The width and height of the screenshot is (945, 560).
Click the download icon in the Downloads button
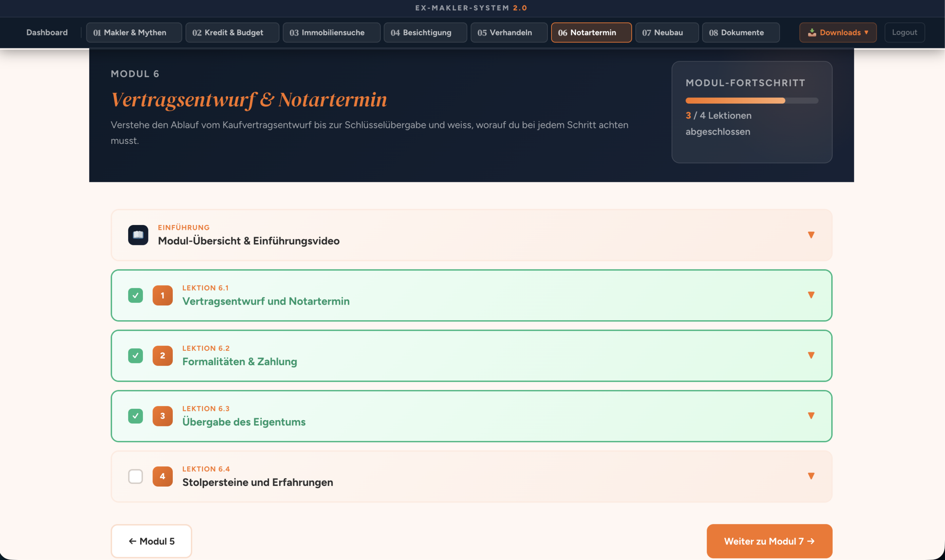pos(812,32)
